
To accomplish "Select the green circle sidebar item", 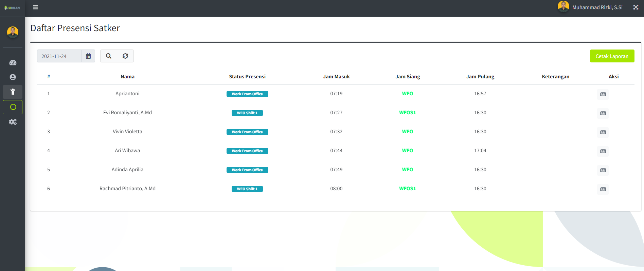I will click(13, 107).
